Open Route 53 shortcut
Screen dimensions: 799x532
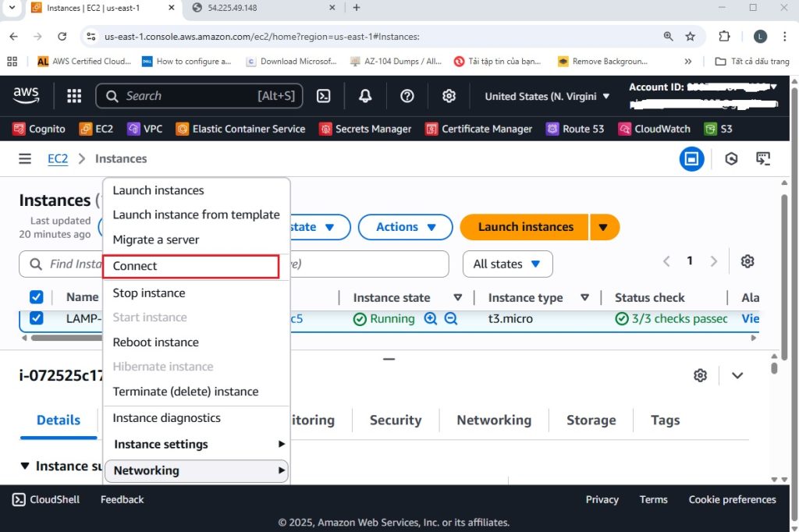click(x=575, y=129)
